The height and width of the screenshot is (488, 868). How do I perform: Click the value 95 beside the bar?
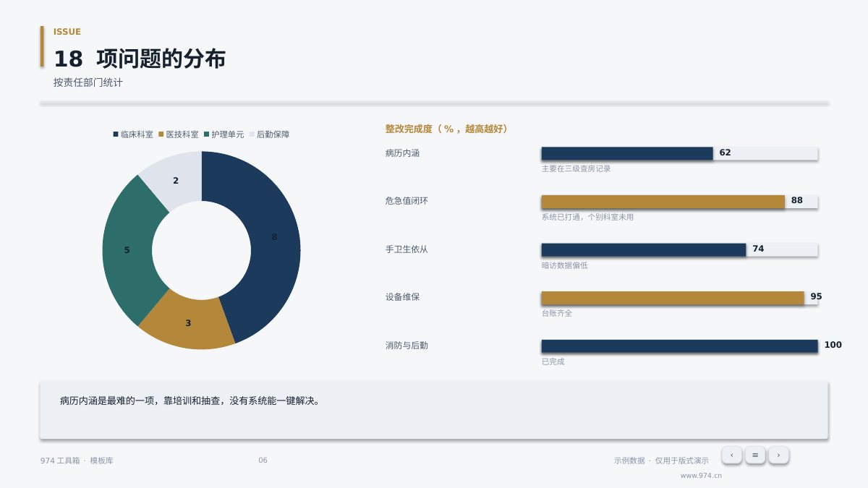[x=816, y=296]
